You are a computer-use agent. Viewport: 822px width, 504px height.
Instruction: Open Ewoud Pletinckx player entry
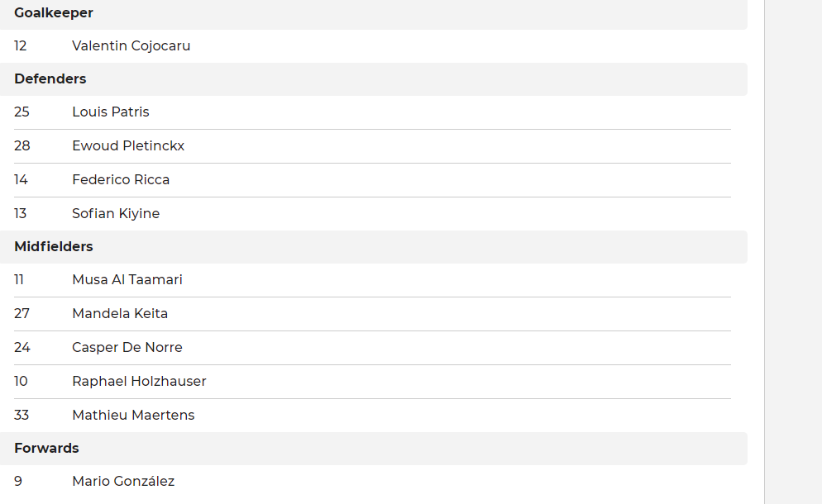click(128, 146)
